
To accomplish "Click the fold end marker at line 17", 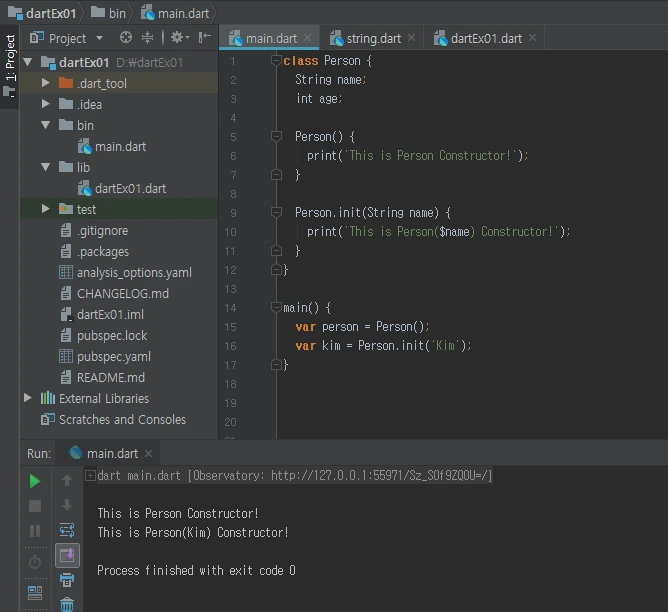I will pyautogui.click(x=276, y=364).
